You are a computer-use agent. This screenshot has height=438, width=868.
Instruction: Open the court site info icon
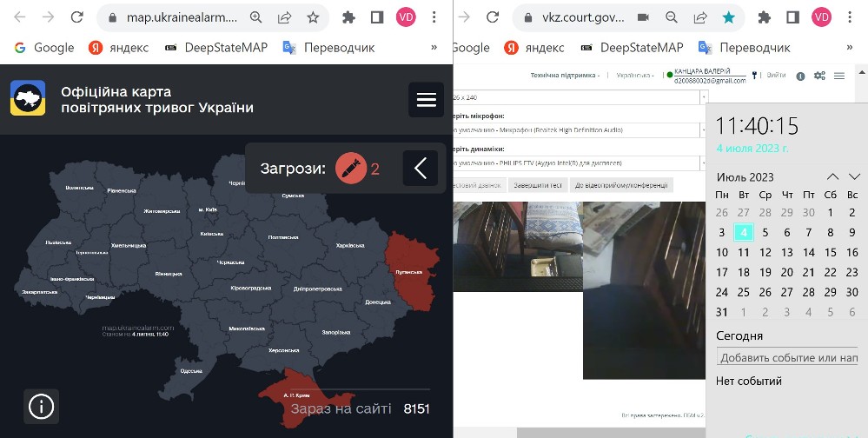click(800, 76)
